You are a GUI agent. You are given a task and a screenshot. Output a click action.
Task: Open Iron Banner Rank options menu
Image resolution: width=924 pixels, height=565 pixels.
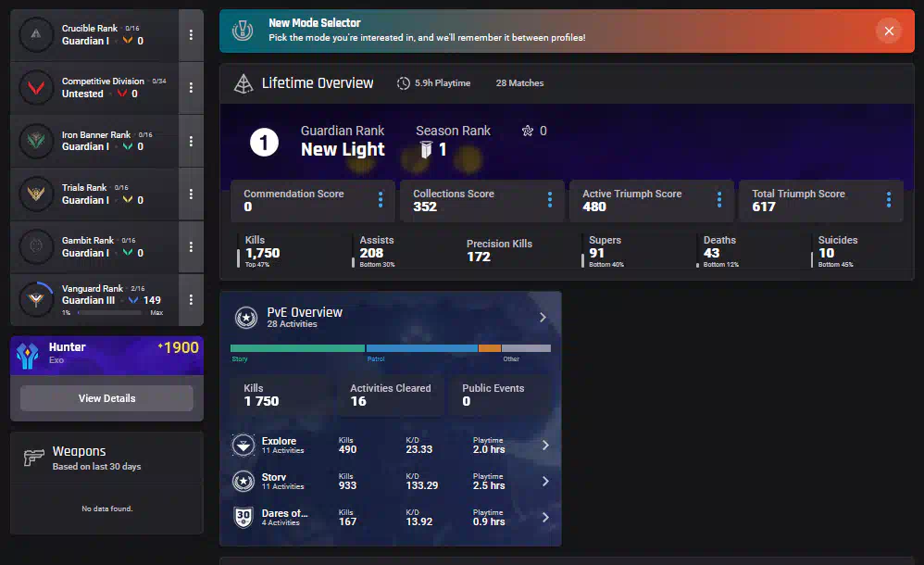[x=191, y=141]
